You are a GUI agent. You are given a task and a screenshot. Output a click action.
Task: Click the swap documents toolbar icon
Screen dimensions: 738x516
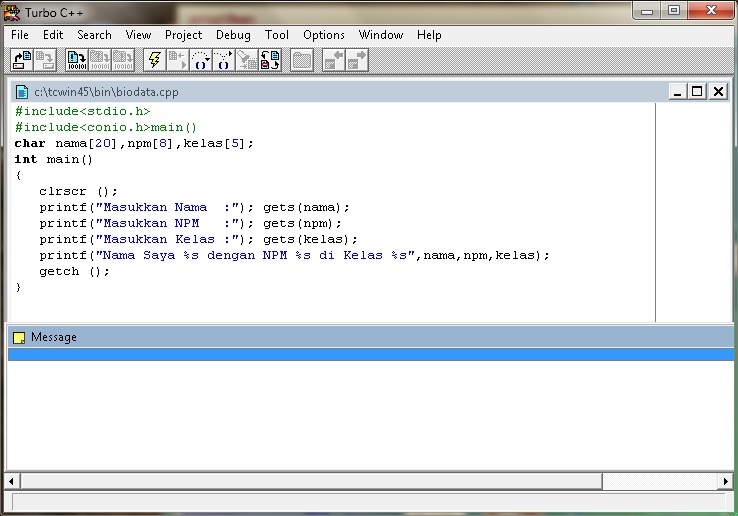(270, 60)
